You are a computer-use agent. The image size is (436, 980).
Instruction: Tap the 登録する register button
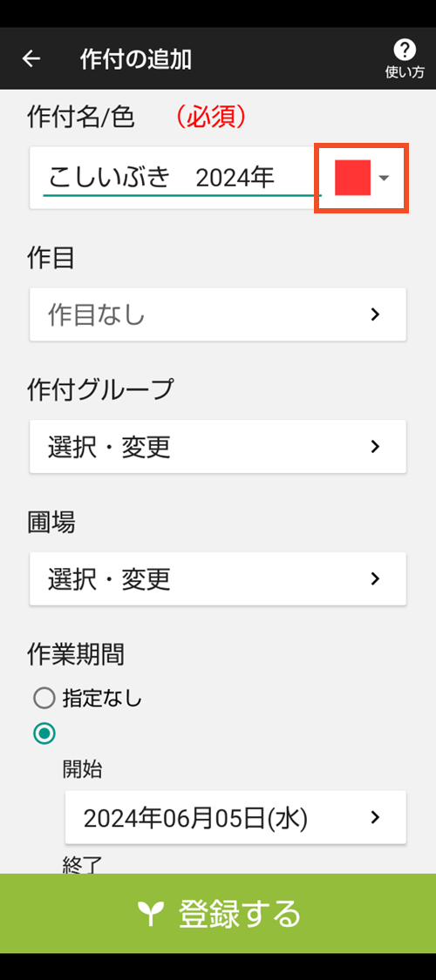coord(218,914)
